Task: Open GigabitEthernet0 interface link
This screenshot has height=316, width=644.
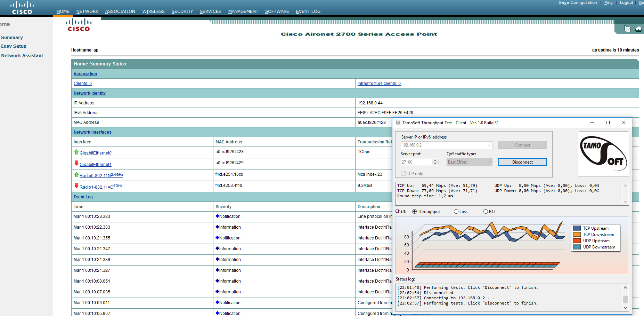Action: tap(96, 153)
